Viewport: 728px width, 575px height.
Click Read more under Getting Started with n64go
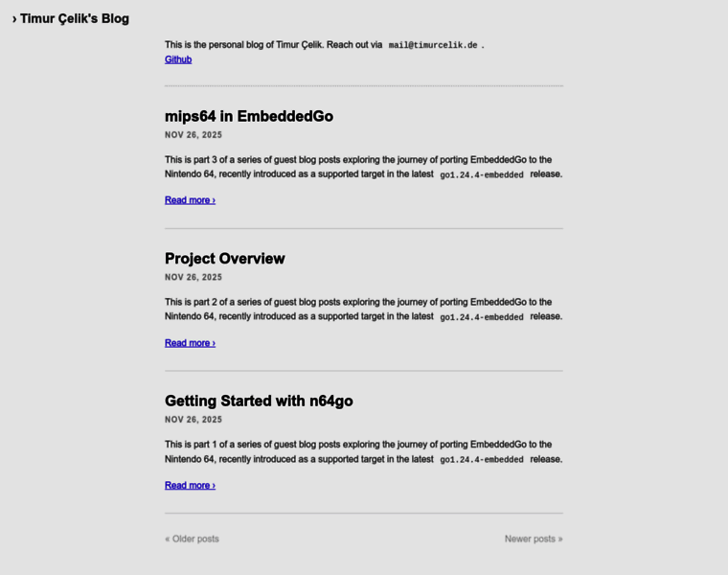pyautogui.click(x=190, y=486)
